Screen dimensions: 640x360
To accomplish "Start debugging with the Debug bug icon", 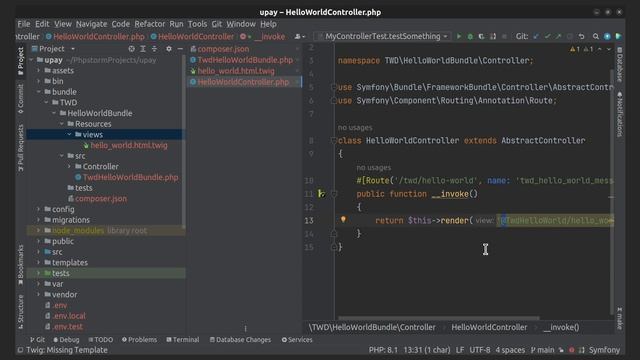I will coord(470,36).
